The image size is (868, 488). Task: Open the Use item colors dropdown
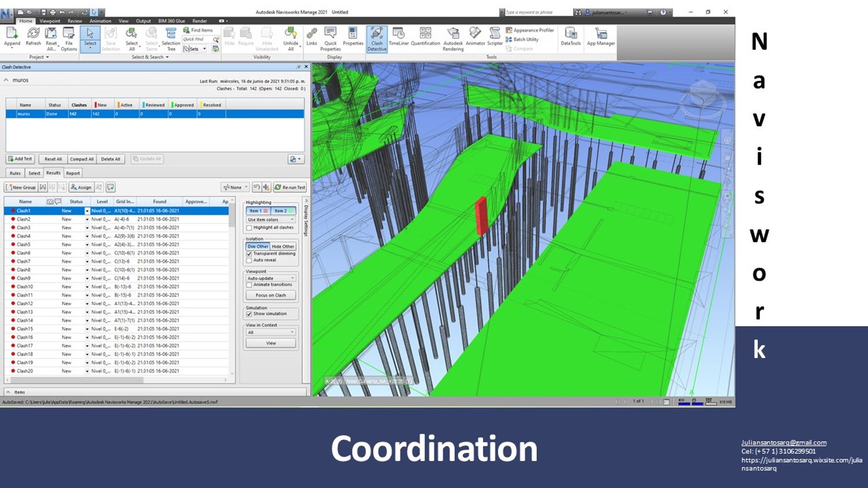[x=271, y=220]
